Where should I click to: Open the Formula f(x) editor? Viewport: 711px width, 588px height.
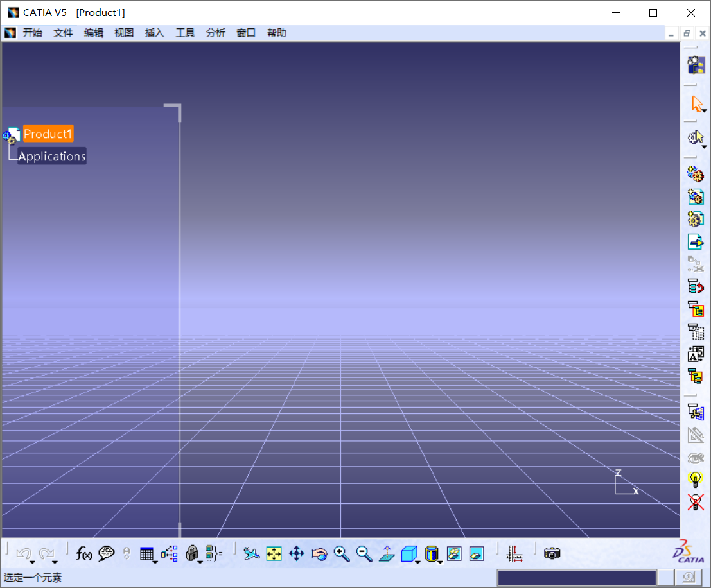(x=84, y=553)
